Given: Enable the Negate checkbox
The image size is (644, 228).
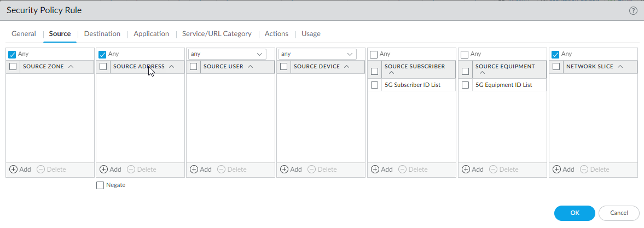Looking at the screenshot, I should click(x=100, y=185).
